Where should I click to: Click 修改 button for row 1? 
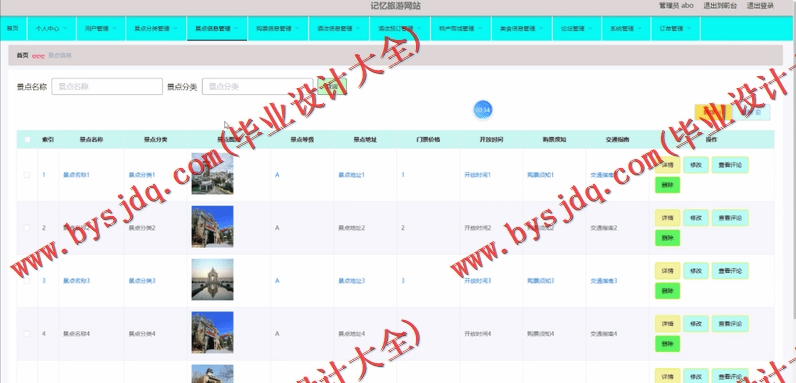695,165
